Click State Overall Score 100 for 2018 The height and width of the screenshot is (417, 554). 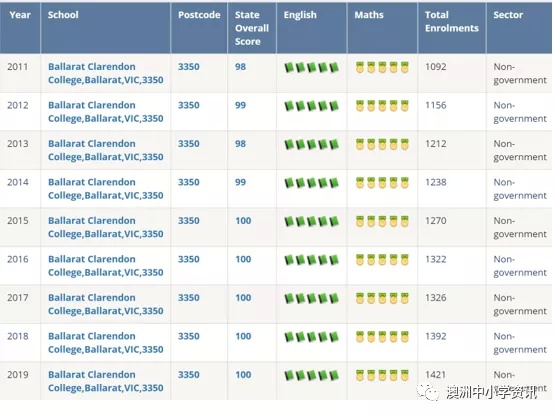click(x=243, y=336)
